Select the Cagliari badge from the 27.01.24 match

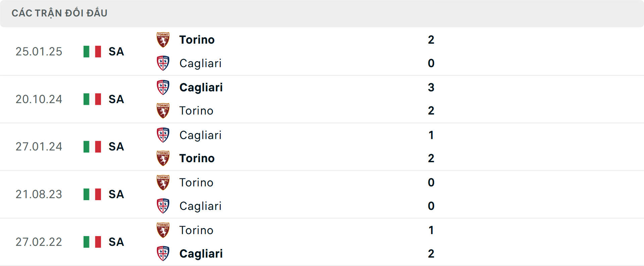pos(163,135)
